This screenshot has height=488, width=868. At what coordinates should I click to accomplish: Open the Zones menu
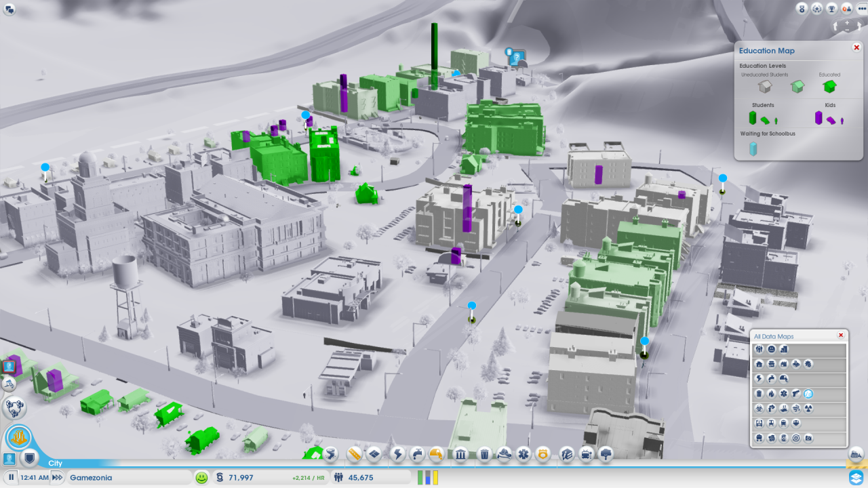coord(374,454)
